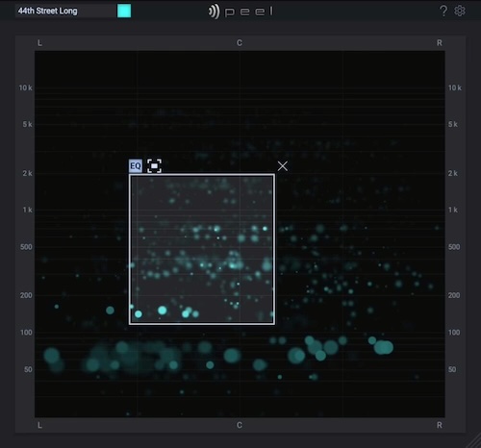
Task: Click the top L pan label
Action: click(x=39, y=43)
